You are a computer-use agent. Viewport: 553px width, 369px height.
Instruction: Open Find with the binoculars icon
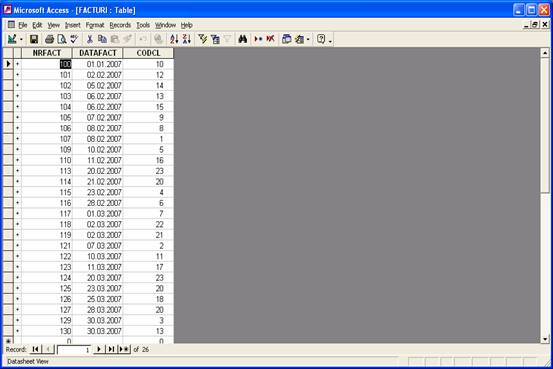[243, 39]
